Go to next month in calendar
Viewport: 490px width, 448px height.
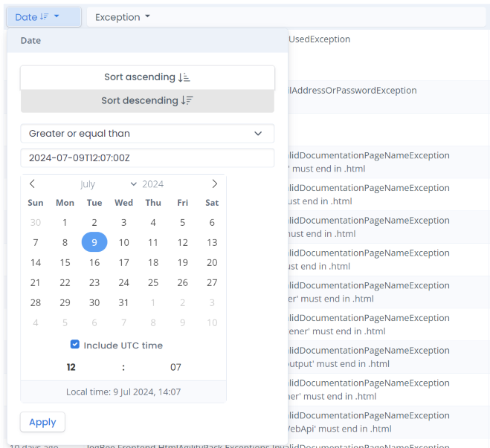point(214,184)
